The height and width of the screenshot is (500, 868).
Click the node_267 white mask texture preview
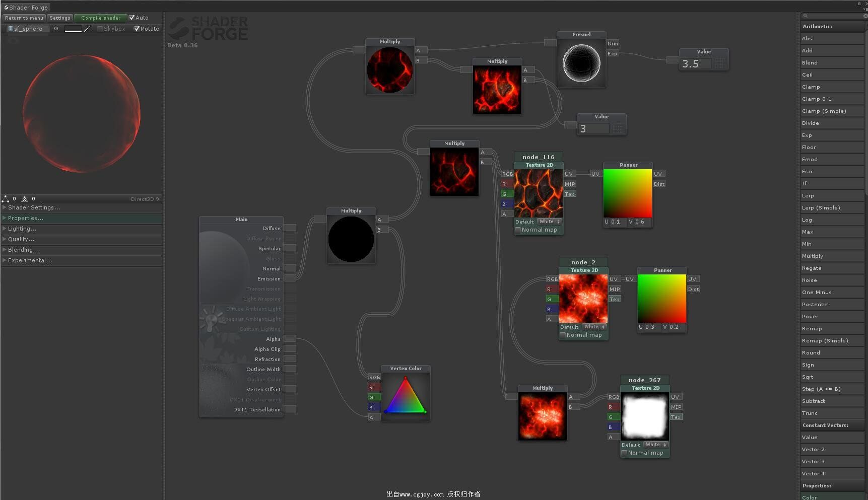coord(645,417)
